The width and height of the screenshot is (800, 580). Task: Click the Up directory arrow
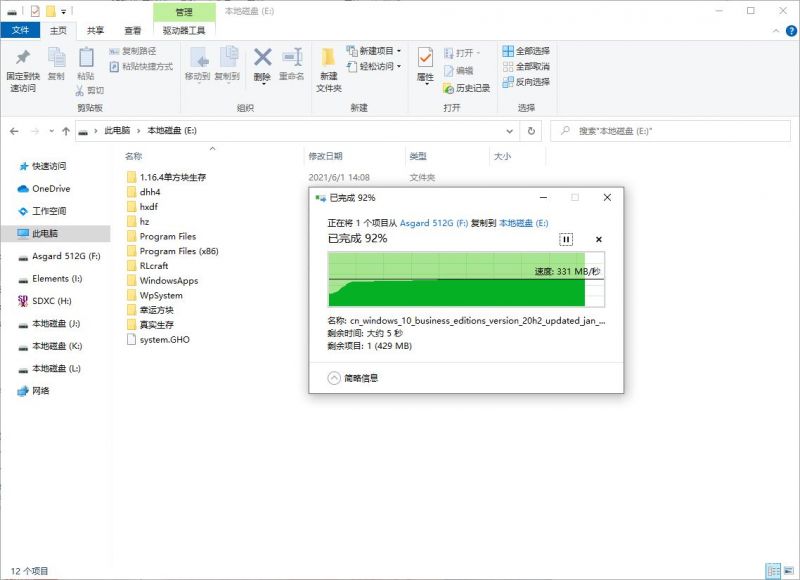click(66, 131)
